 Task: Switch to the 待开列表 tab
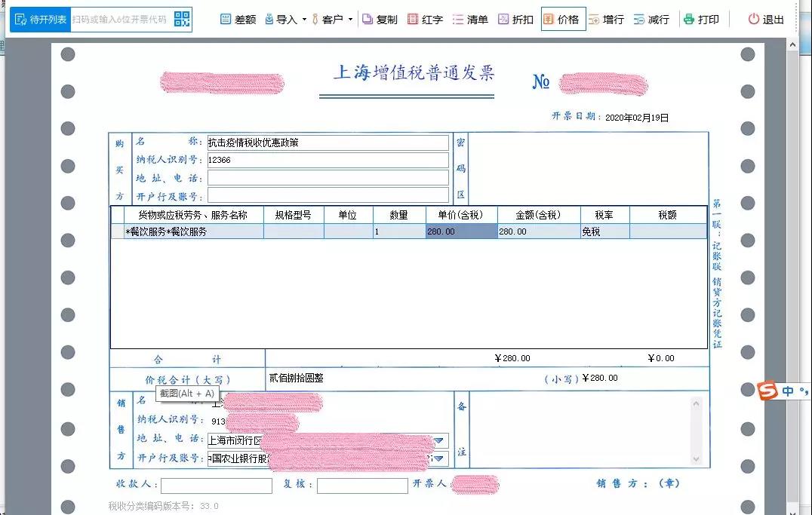(x=41, y=18)
